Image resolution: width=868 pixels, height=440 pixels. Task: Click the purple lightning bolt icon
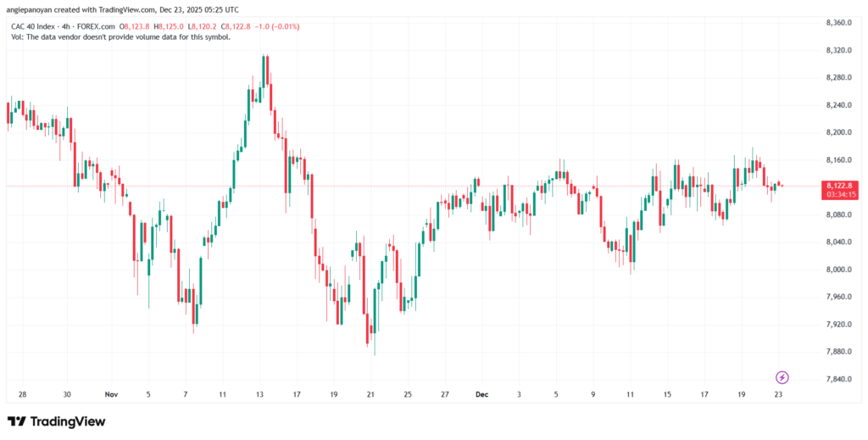coord(782,376)
